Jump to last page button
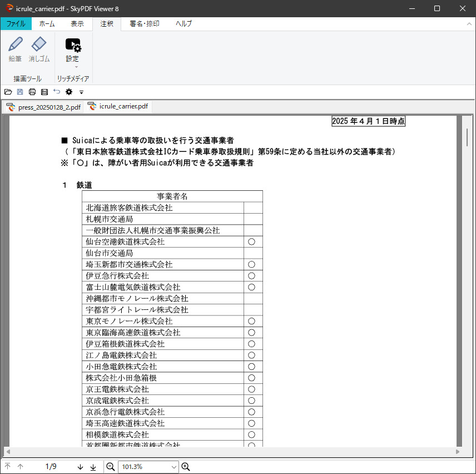 pyautogui.click(x=93, y=467)
